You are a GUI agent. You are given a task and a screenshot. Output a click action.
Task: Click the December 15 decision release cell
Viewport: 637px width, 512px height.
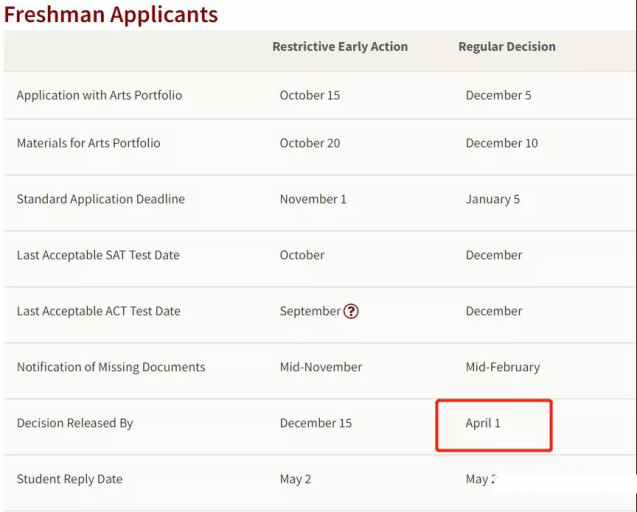316,423
